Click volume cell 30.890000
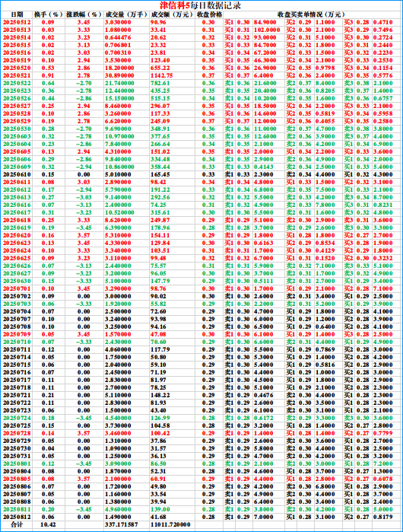This screenshot has width=403, height=532. point(119,75)
